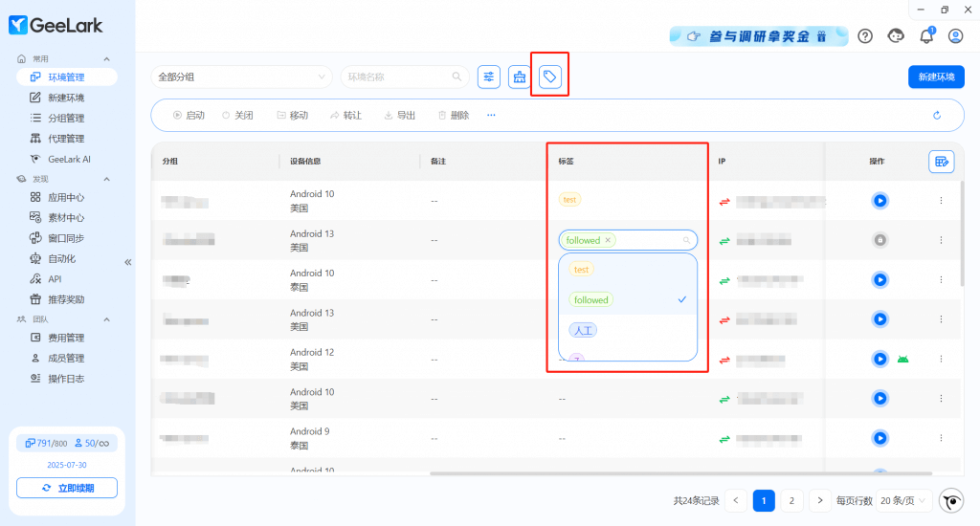Collapse the 团队 sidebar section
The width and height of the screenshot is (980, 526).
(x=106, y=319)
